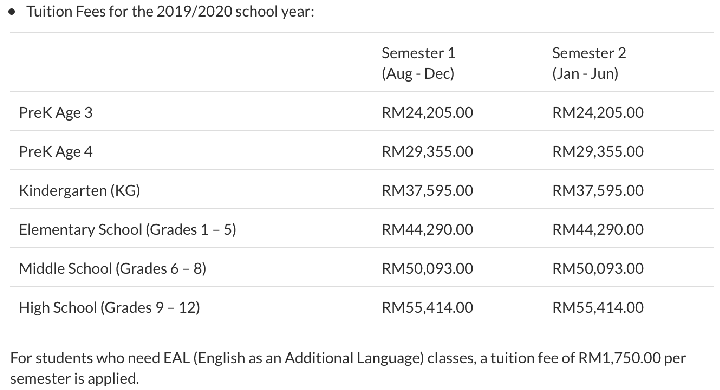The height and width of the screenshot is (390, 720).
Task: Click the Kindergarten (KG) row label
Action: (x=79, y=191)
